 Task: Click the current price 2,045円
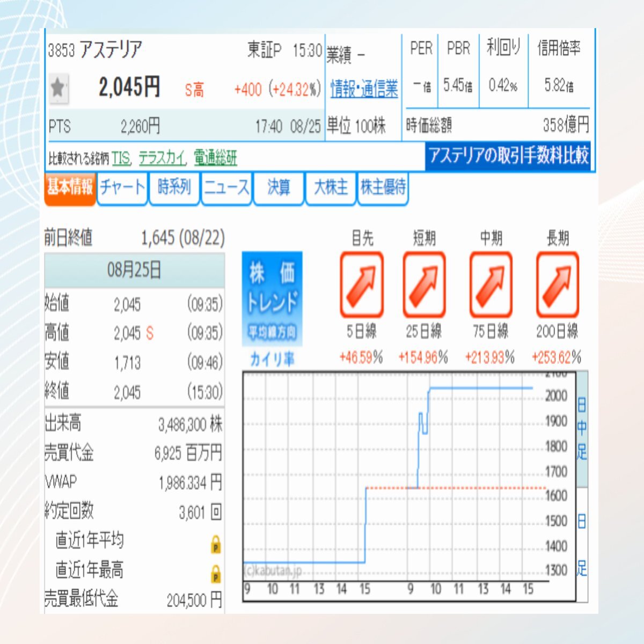pos(129,87)
